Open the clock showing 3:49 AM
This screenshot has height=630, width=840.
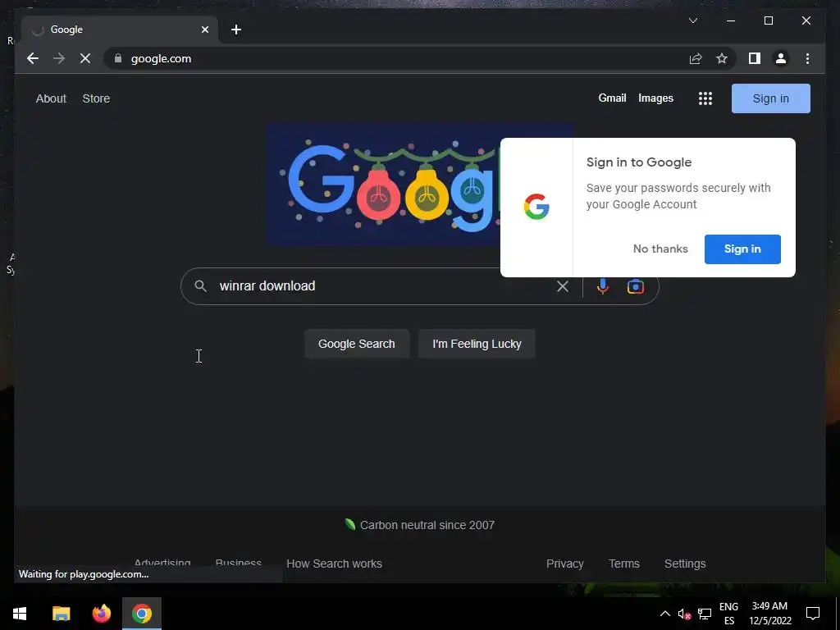click(x=769, y=614)
